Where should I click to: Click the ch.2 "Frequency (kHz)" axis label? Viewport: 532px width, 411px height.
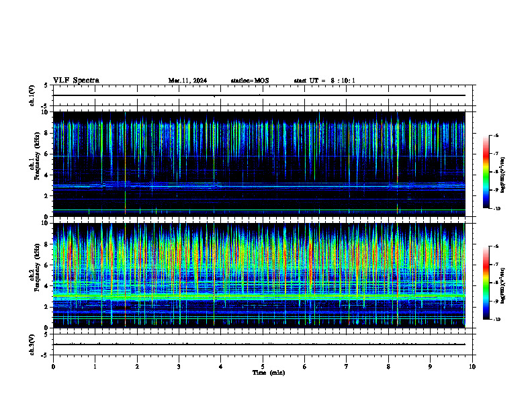pos(37,267)
